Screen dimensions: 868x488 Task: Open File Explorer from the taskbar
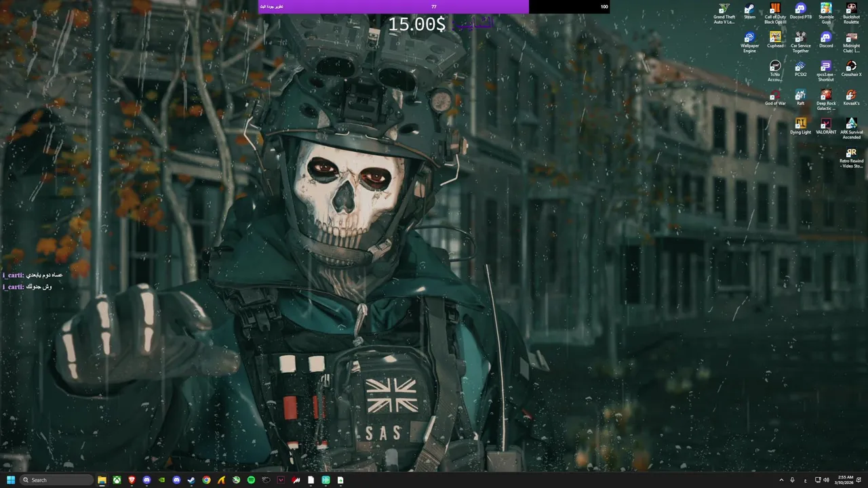102,480
